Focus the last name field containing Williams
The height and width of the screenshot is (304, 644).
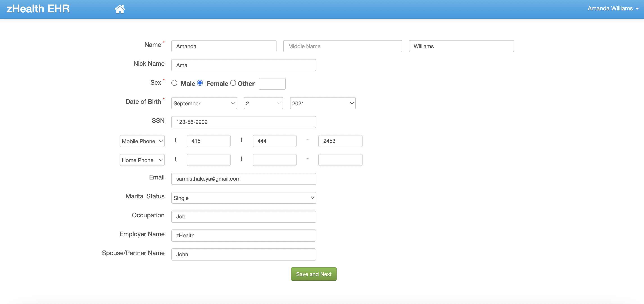(x=461, y=46)
